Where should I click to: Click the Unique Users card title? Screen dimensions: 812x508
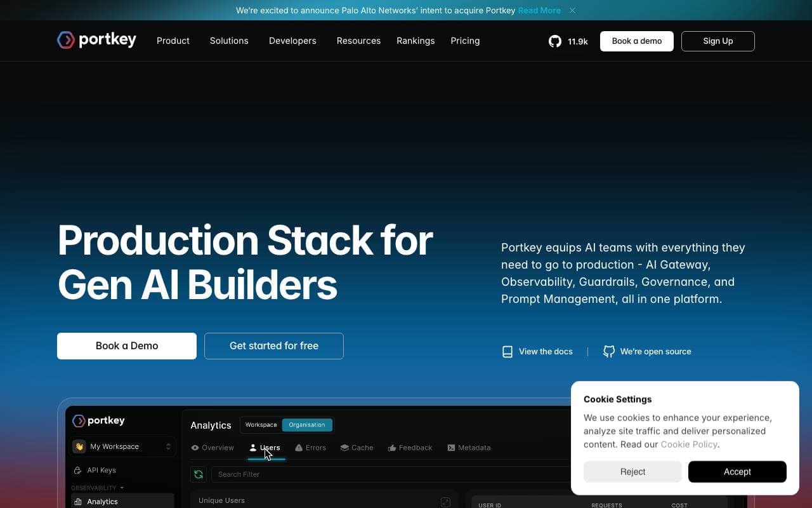(x=221, y=500)
